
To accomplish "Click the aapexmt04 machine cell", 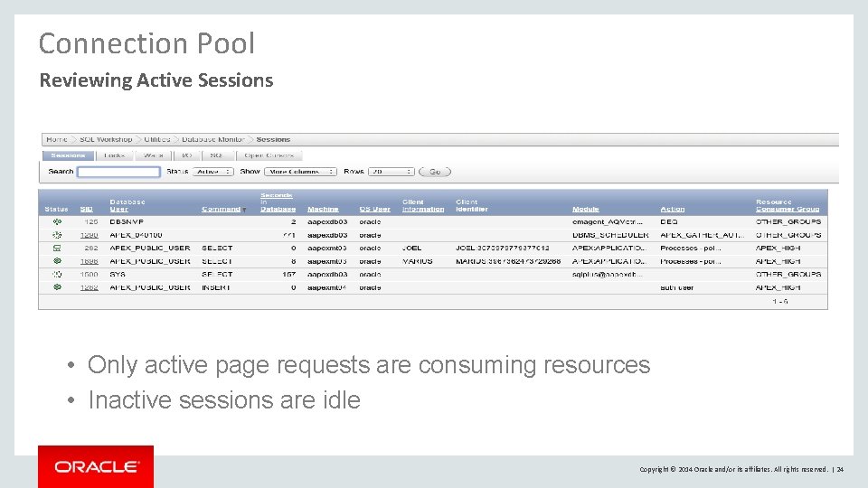I will click(327, 287).
